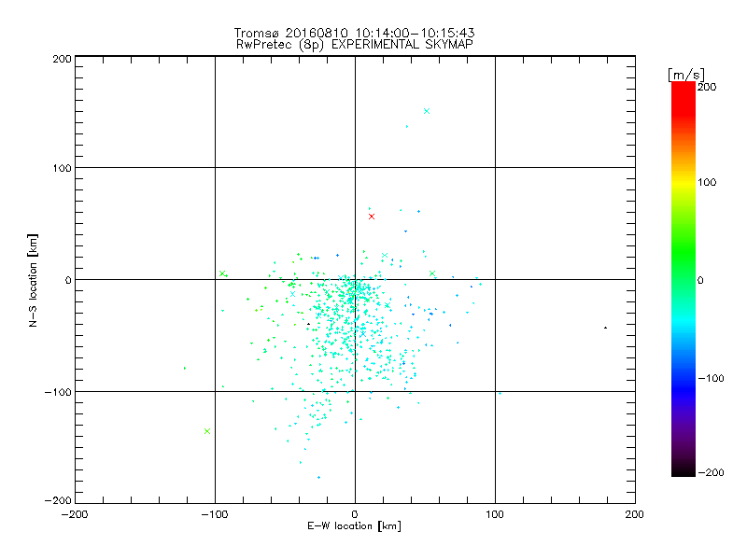Click the red X marker on the skymap
This screenshot has height=560, width=747.
point(372,217)
